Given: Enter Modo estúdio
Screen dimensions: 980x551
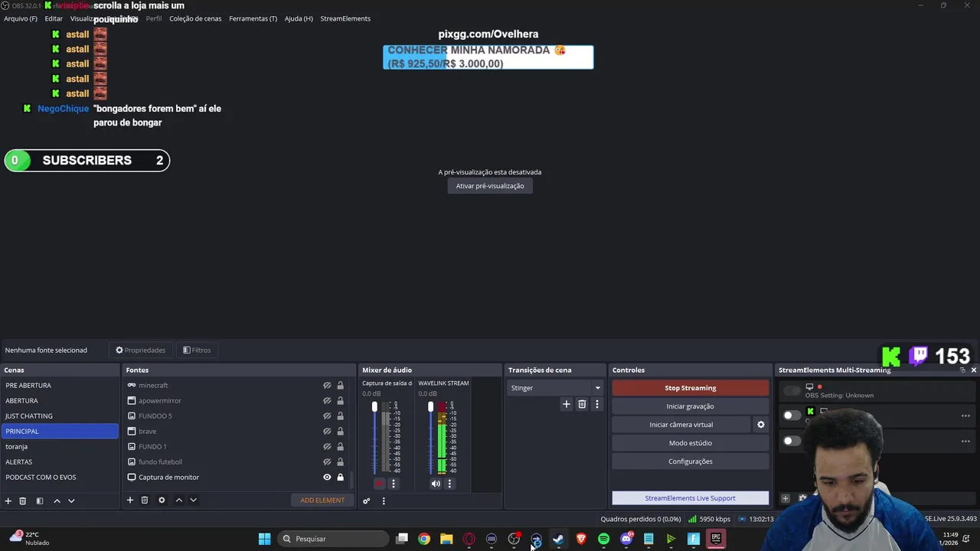Looking at the screenshot, I should point(691,443).
